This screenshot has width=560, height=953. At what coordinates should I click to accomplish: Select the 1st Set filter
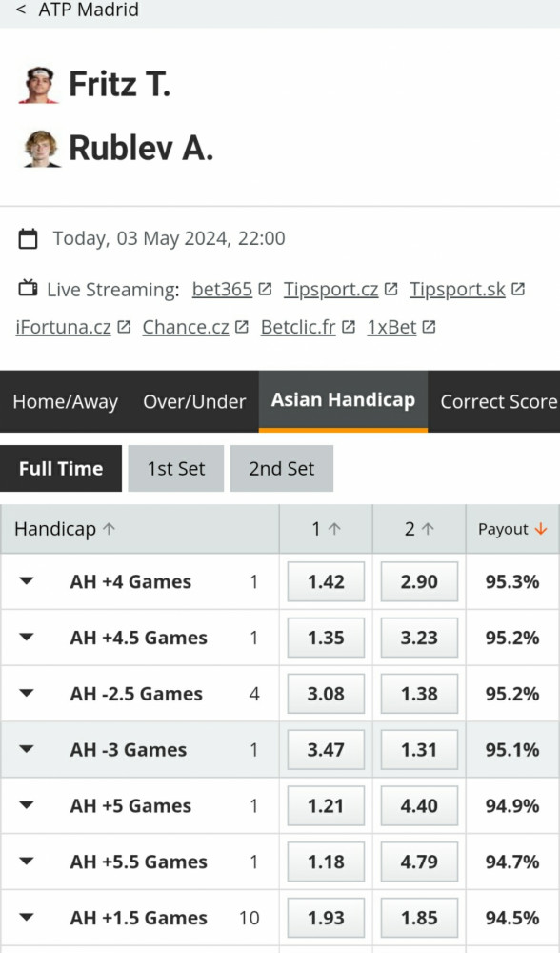[x=176, y=469]
